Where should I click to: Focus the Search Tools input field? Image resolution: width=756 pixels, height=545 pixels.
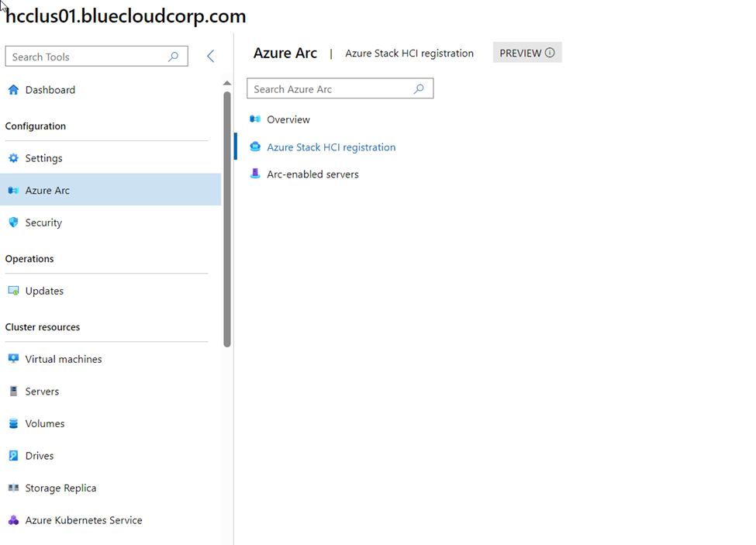96,57
